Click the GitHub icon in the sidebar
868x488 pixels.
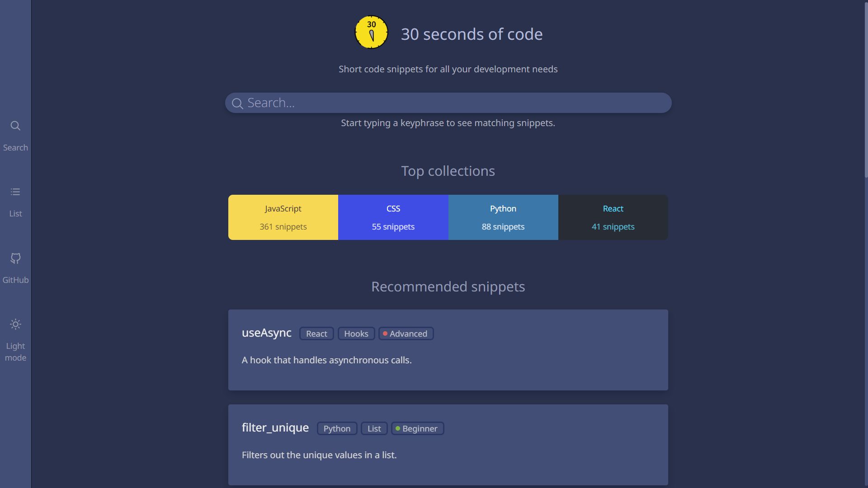(15, 258)
